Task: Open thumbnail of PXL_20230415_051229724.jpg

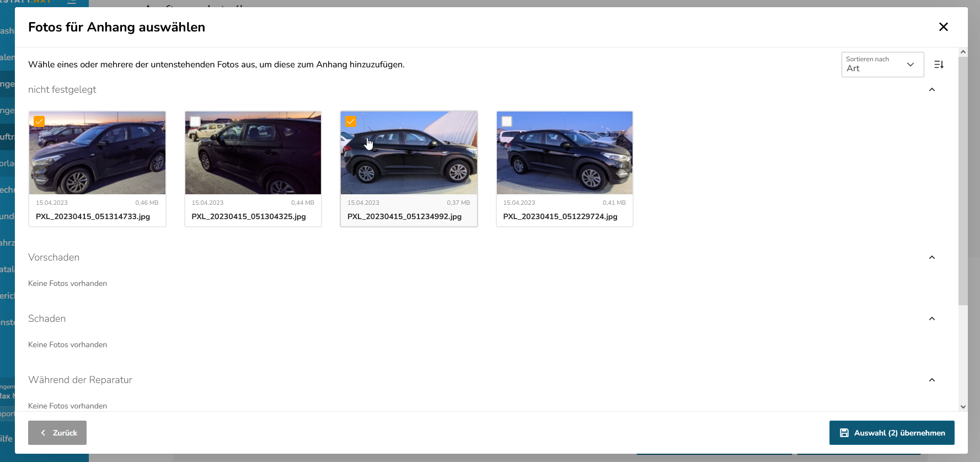Action: click(x=565, y=153)
